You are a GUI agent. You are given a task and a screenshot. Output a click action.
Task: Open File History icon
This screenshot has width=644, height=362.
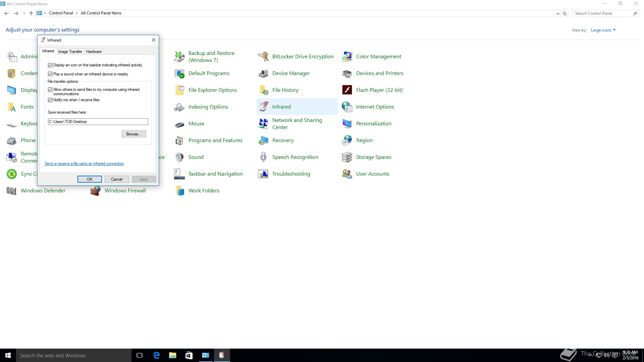[263, 90]
